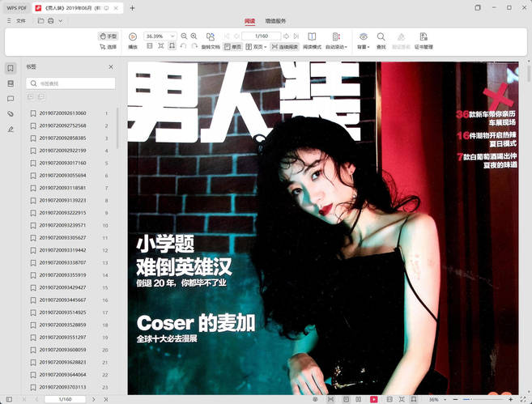The image size is (532, 404).
Task: Click the red play button in status bar
Action: [x=373, y=399]
